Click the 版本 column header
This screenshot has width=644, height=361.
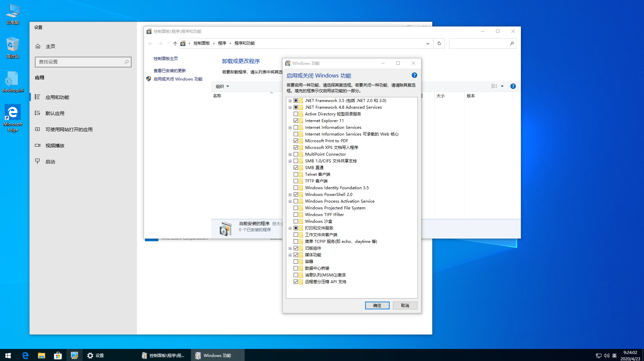(471, 96)
